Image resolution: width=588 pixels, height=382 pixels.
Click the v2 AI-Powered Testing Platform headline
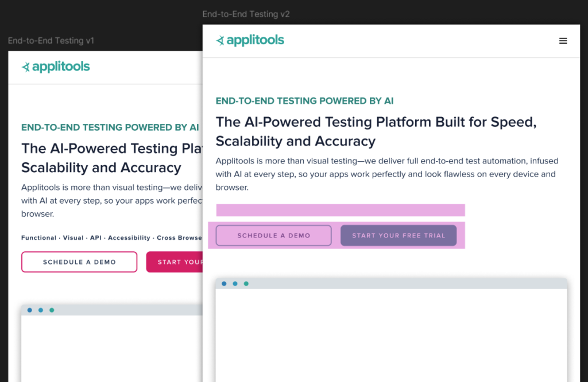(376, 131)
